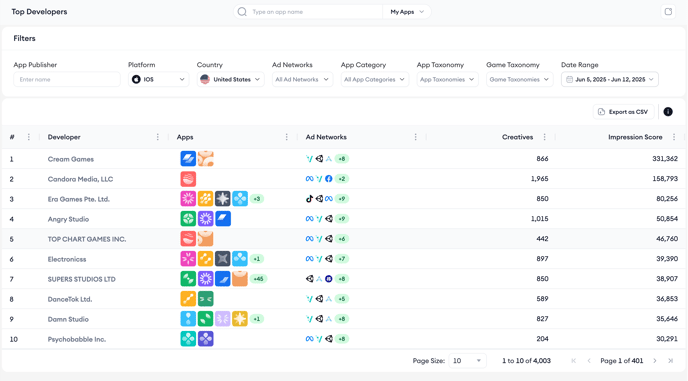The image size is (688, 381).
Task: Open the yellow sun app icon in Damn Studio row
Action: (240, 319)
